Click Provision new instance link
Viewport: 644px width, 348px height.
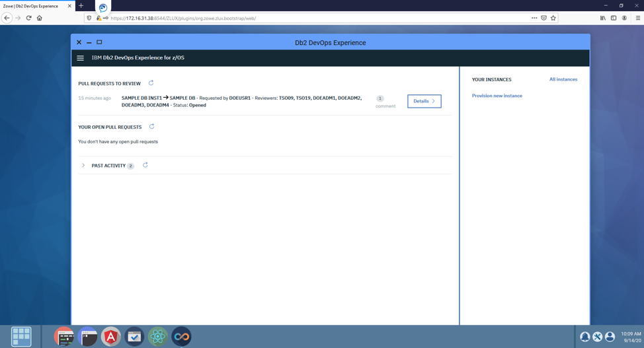[497, 96]
